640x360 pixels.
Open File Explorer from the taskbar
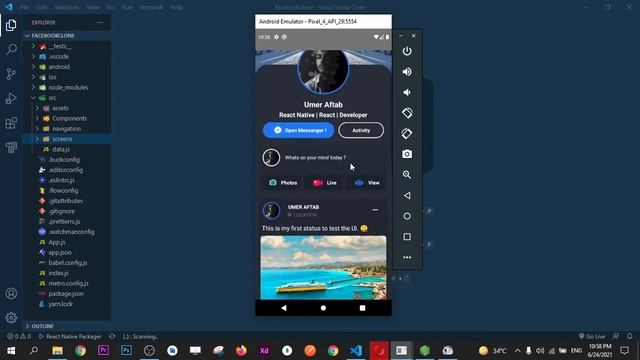[58, 351]
